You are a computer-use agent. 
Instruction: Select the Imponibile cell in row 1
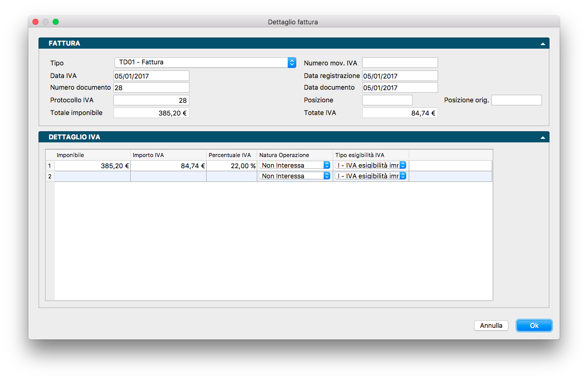coord(92,165)
